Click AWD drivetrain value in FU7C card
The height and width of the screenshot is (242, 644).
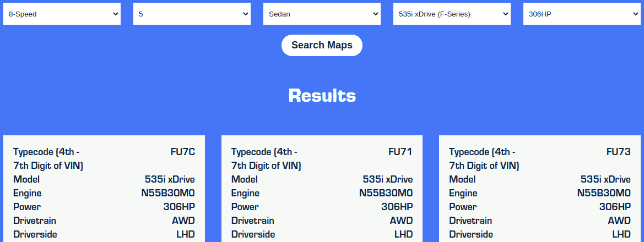[183, 221]
